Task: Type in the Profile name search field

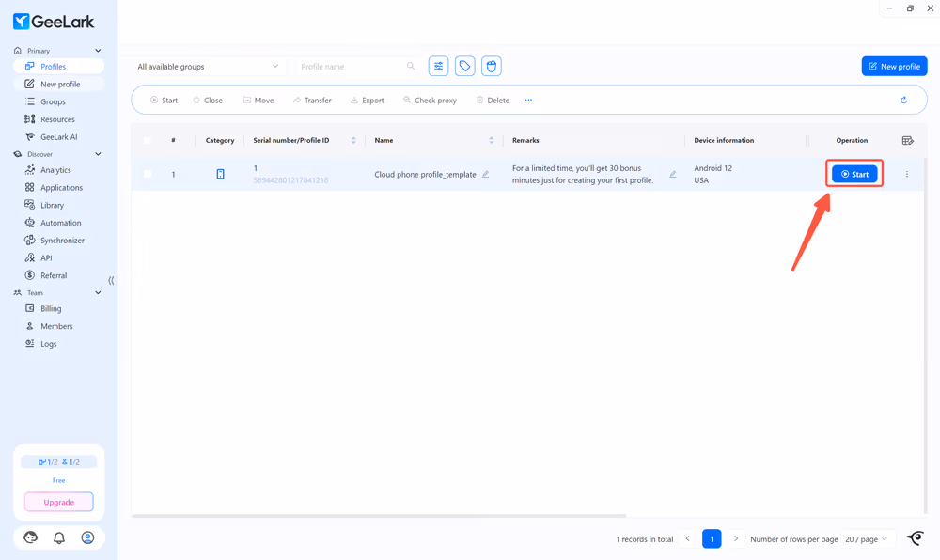Action: pos(352,66)
